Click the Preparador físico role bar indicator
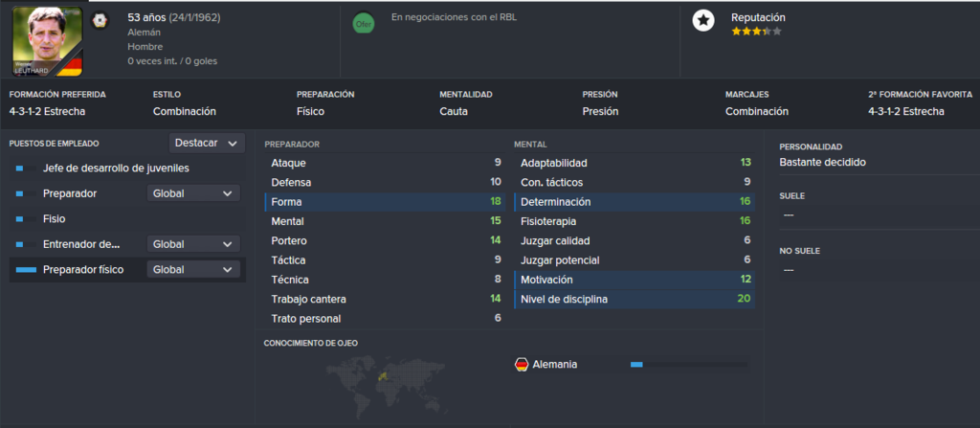This screenshot has height=428, width=980. click(x=26, y=270)
